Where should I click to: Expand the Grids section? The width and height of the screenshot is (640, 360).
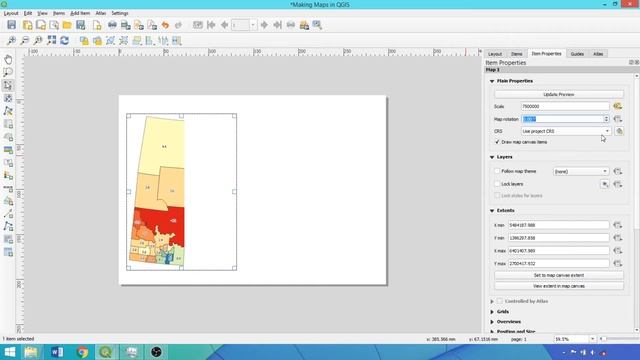(x=492, y=312)
